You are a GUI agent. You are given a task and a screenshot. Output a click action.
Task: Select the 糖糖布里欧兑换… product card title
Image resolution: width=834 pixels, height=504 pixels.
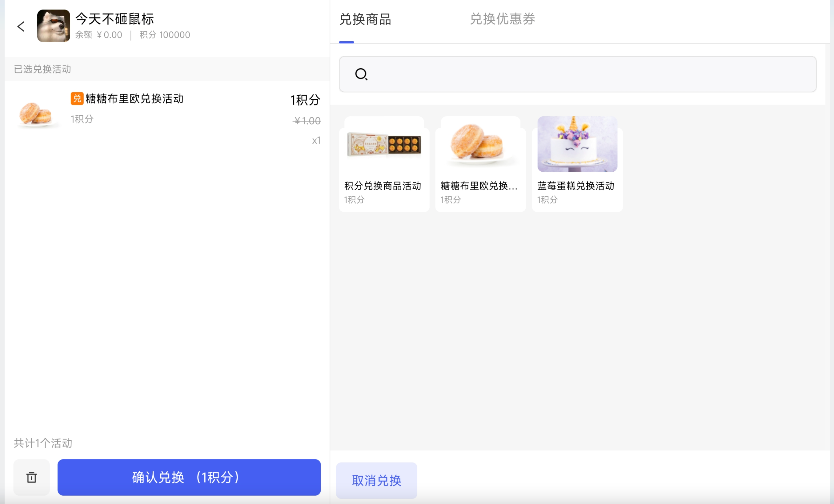point(479,186)
